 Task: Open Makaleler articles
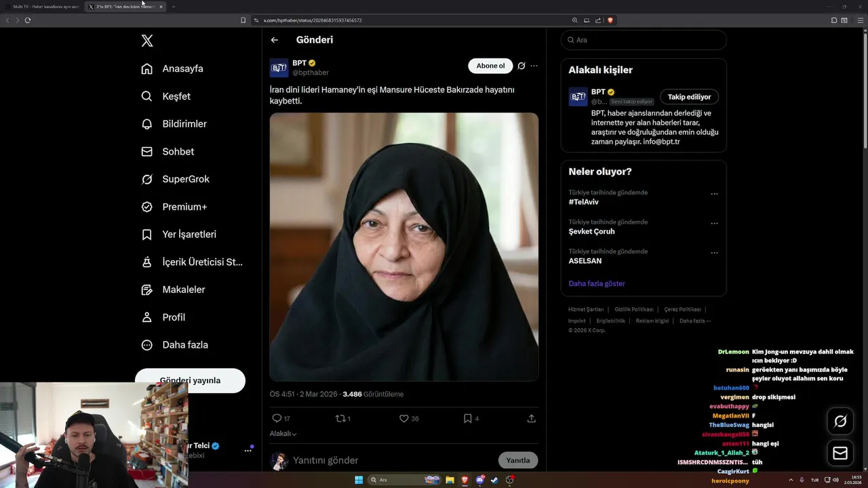coord(173,289)
